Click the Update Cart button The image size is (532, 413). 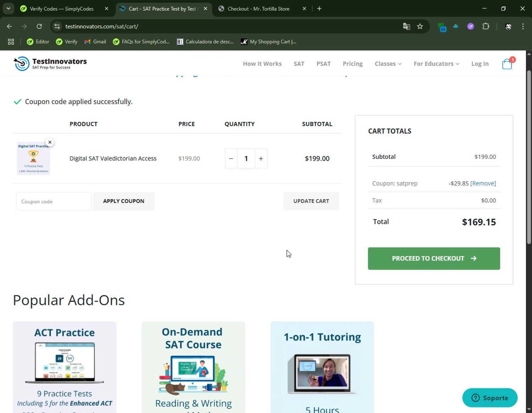[x=311, y=201]
